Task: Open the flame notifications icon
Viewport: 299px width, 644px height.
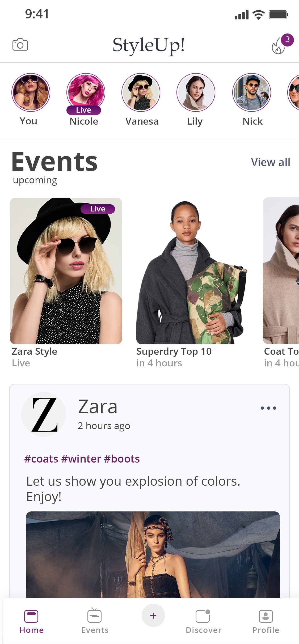Action: [x=279, y=46]
